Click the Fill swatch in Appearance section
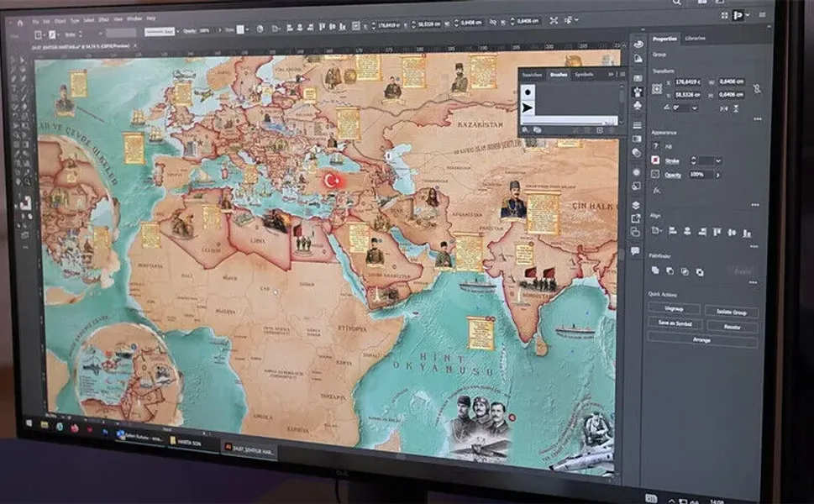The image size is (814, 504). pyautogui.click(x=656, y=146)
